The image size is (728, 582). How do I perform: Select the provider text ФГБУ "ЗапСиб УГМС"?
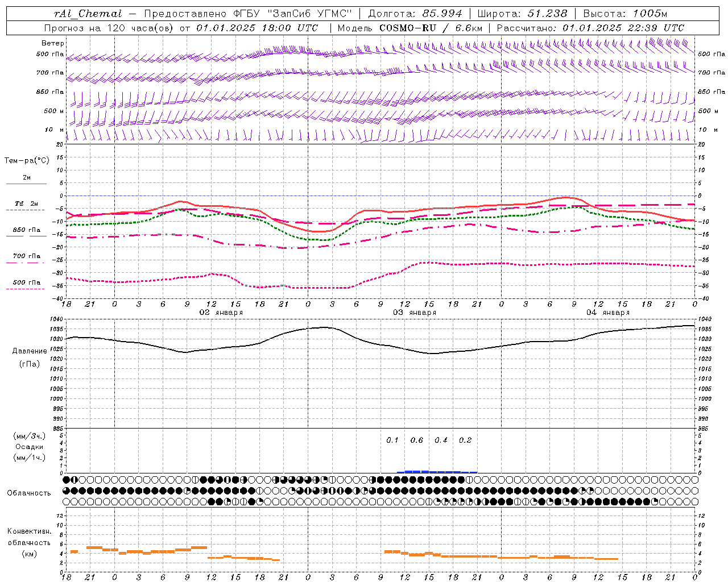click(x=293, y=14)
